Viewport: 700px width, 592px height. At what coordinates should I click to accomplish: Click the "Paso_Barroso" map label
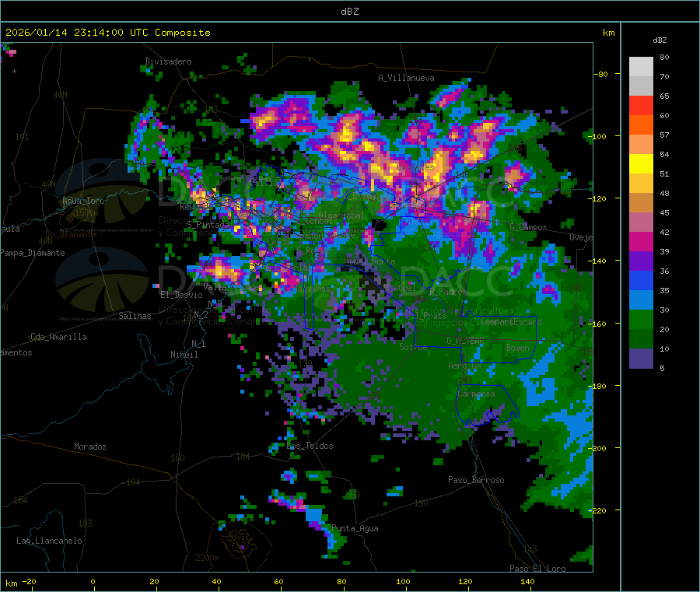[476, 480]
